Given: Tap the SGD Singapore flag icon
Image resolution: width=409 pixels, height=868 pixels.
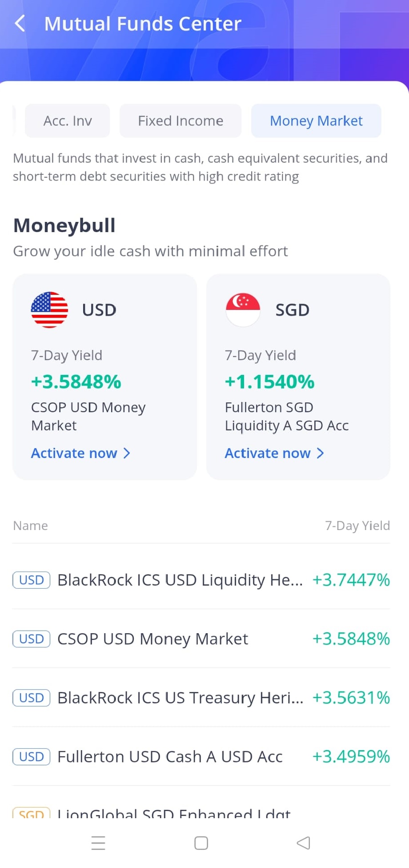Looking at the screenshot, I should point(243,309).
